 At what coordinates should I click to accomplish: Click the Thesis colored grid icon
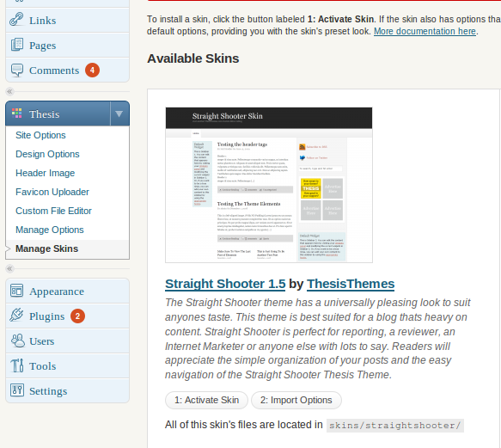point(16,114)
